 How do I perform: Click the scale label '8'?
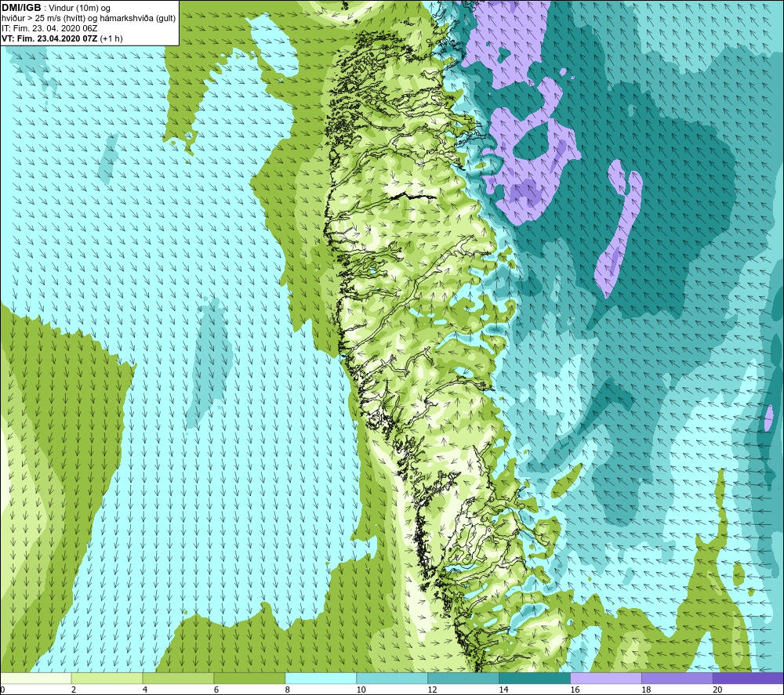click(x=288, y=690)
